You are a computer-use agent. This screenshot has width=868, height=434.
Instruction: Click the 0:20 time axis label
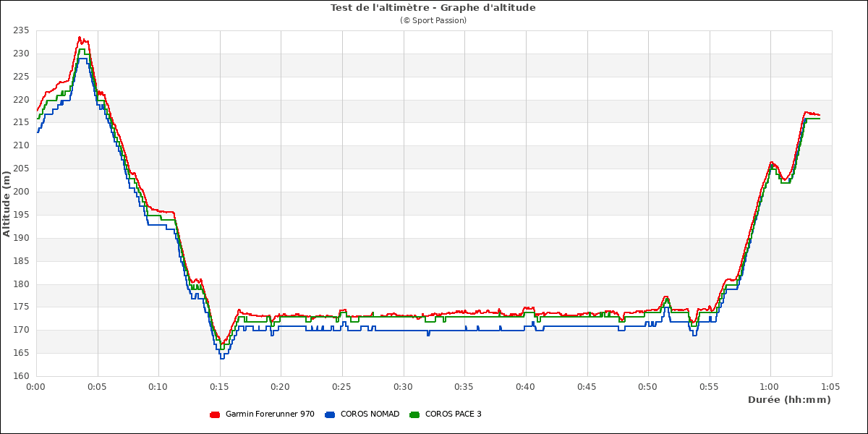(281, 387)
